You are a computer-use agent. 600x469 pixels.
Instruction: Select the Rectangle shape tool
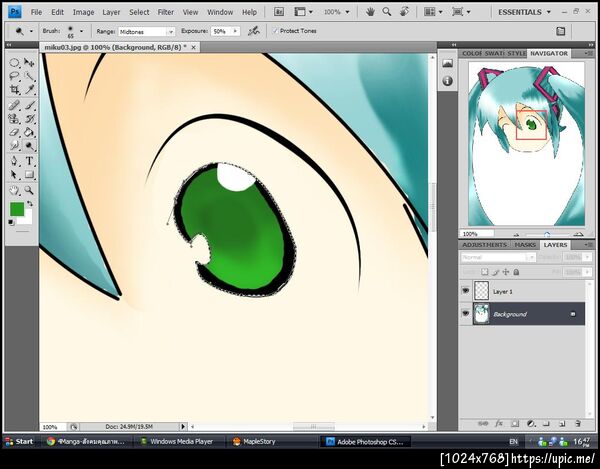click(x=29, y=175)
